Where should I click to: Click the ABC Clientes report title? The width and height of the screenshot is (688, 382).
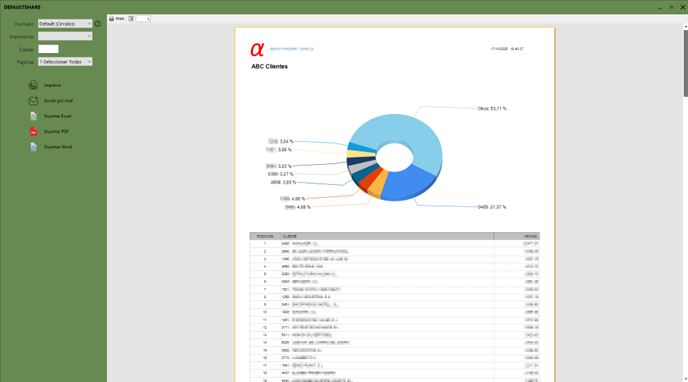coord(269,67)
